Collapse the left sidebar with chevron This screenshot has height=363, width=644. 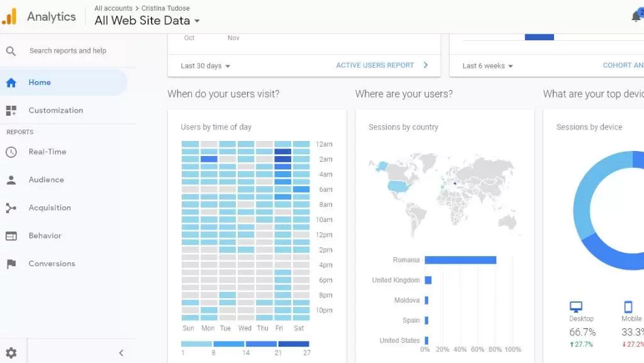coord(121,353)
